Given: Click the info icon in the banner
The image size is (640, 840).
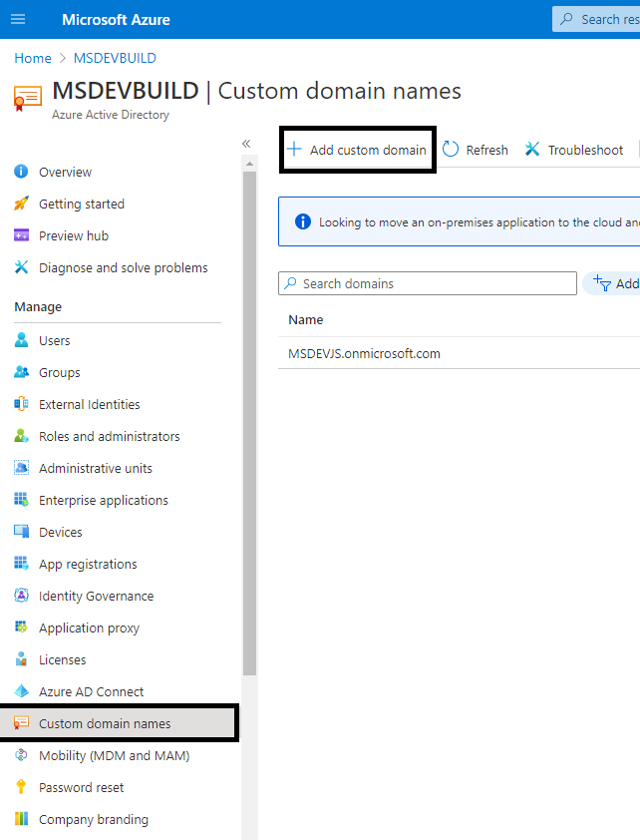Looking at the screenshot, I should (303, 221).
